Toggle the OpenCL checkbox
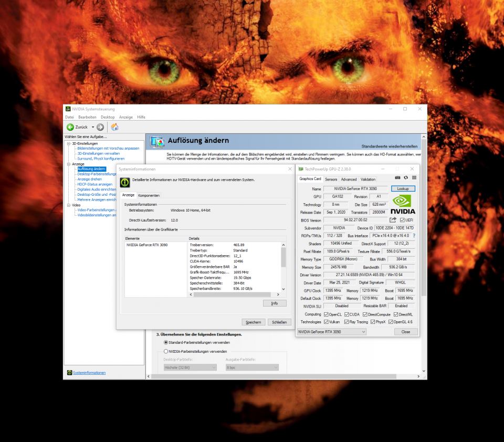504x442 pixels. [x=326, y=314]
